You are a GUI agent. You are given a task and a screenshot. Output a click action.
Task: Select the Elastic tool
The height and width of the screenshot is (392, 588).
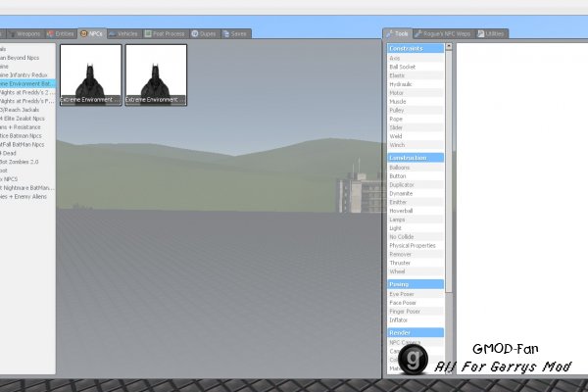pyautogui.click(x=416, y=75)
